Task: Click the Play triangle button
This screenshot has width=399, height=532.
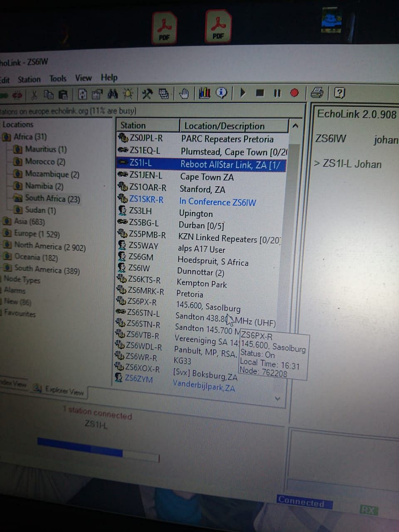Action: tap(243, 93)
